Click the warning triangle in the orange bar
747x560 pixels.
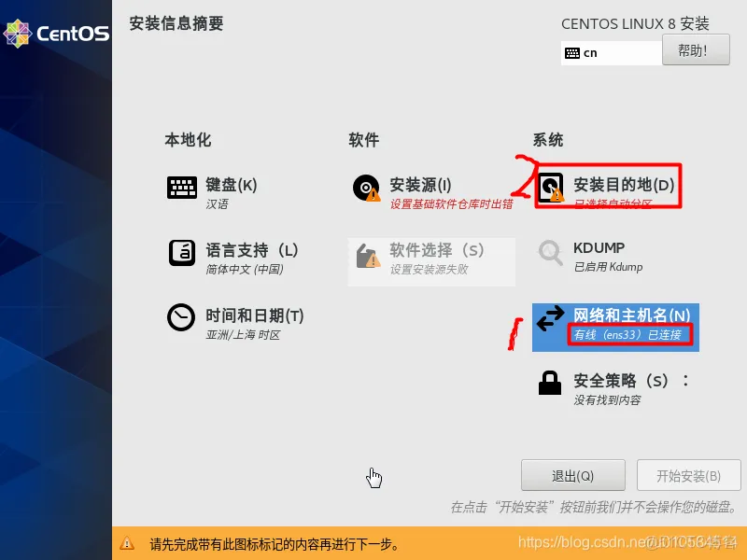point(127,543)
